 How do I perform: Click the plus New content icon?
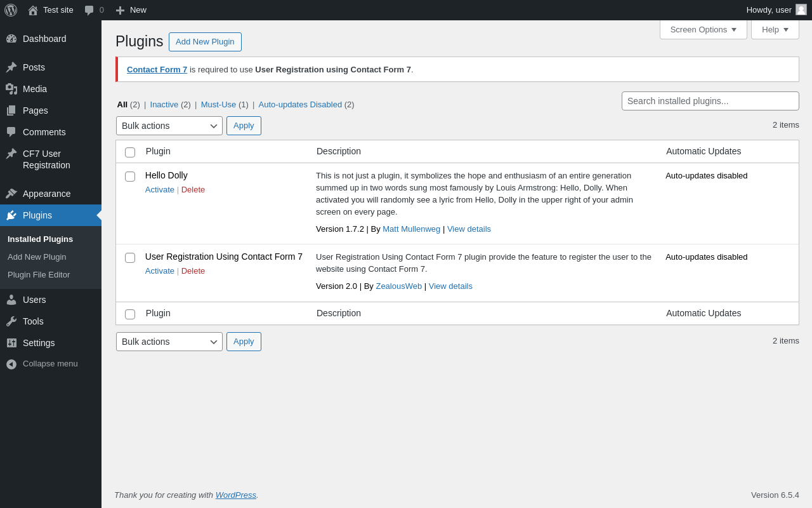[120, 10]
